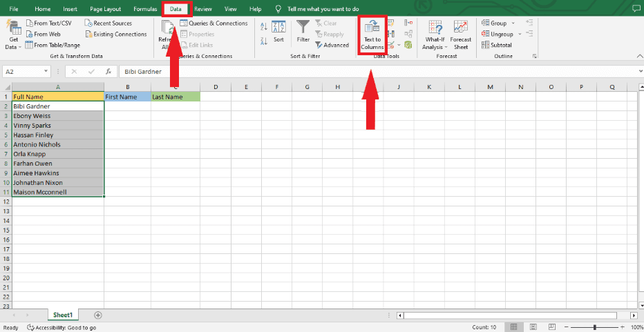Select the Last Name header cell
The image size is (644, 332).
click(x=176, y=97)
